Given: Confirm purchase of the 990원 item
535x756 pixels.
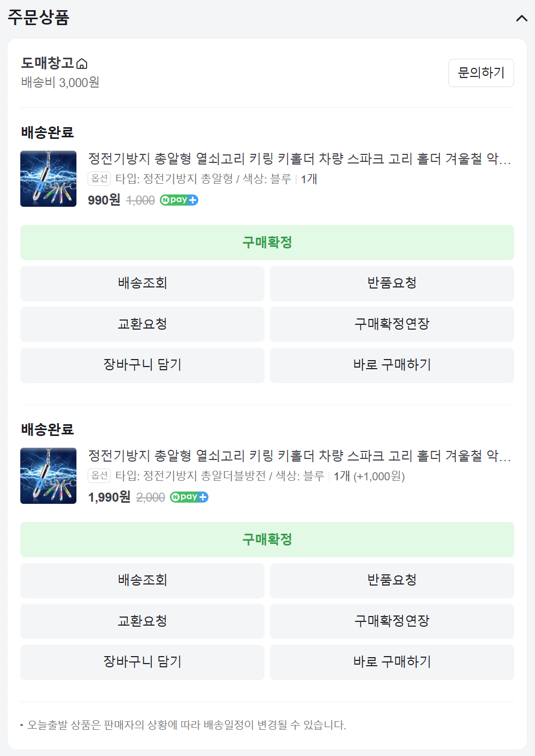Looking at the screenshot, I should click(267, 243).
